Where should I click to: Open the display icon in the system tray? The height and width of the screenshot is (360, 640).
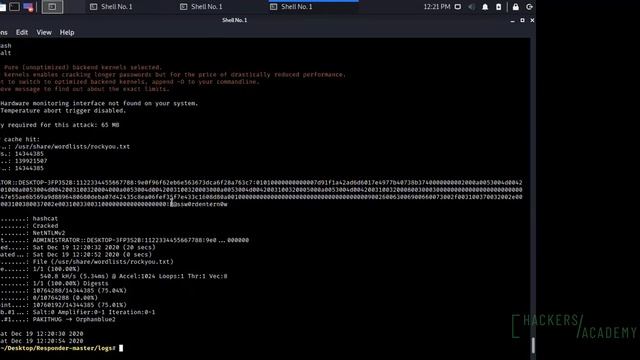(x=458, y=7)
